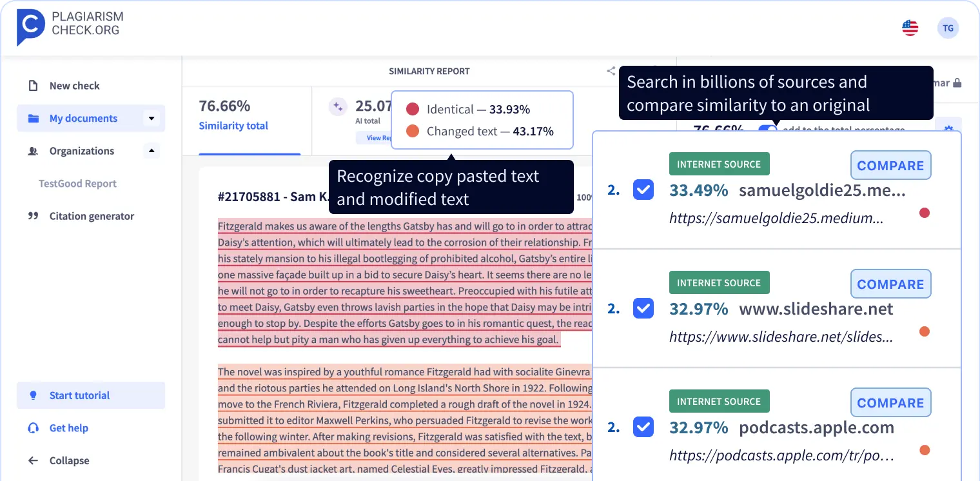
Task: Click the AI total sparkle icon
Action: (x=337, y=106)
